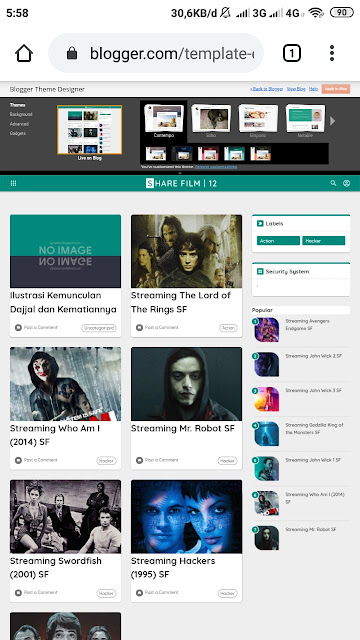Open the grid menu icon in blog header

[x=13, y=183]
